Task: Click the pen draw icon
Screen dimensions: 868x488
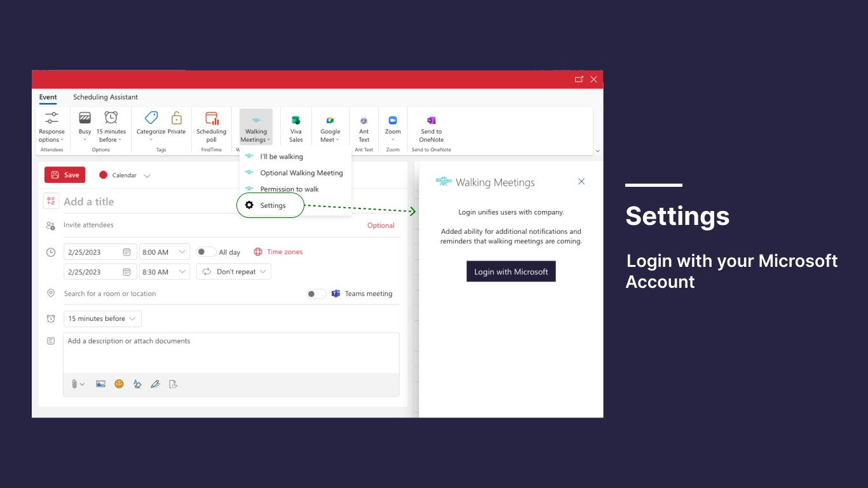Action: [x=155, y=384]
